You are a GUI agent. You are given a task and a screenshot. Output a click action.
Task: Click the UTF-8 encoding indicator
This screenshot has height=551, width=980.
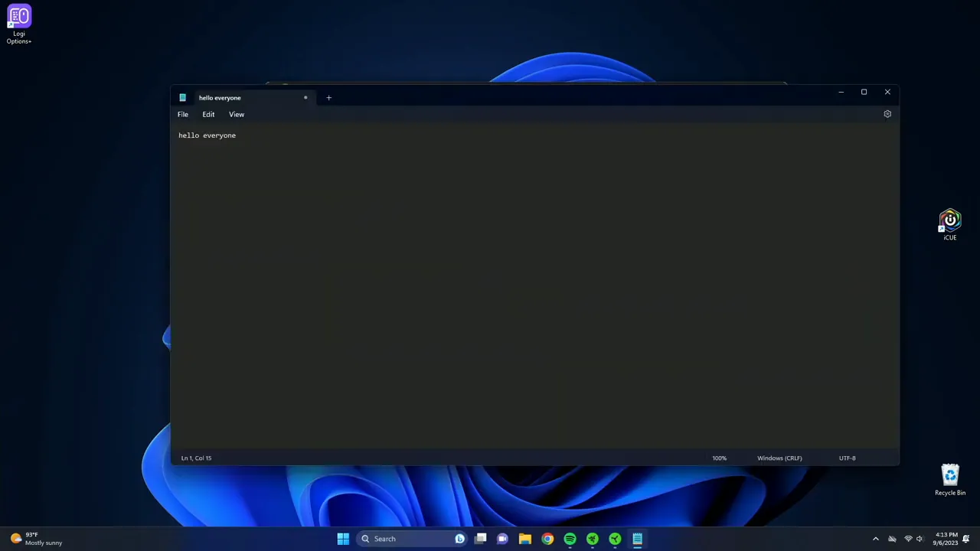(x=847, y=458)
